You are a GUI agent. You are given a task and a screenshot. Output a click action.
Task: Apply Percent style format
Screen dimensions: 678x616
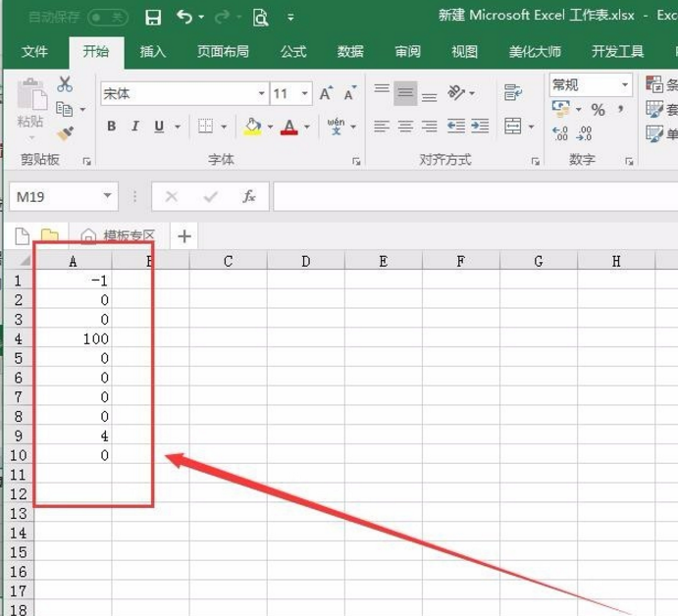598,110
